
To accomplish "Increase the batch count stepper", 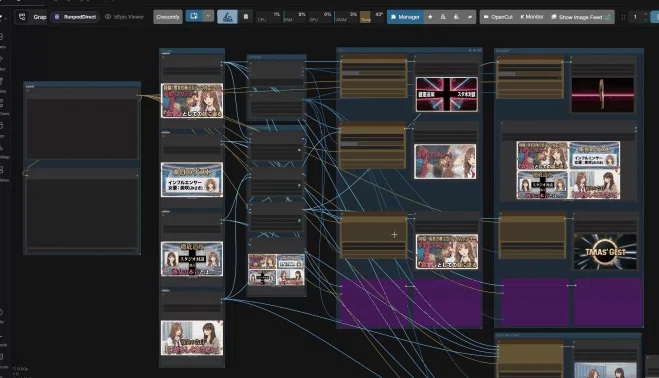I will [x=646, y=14].
